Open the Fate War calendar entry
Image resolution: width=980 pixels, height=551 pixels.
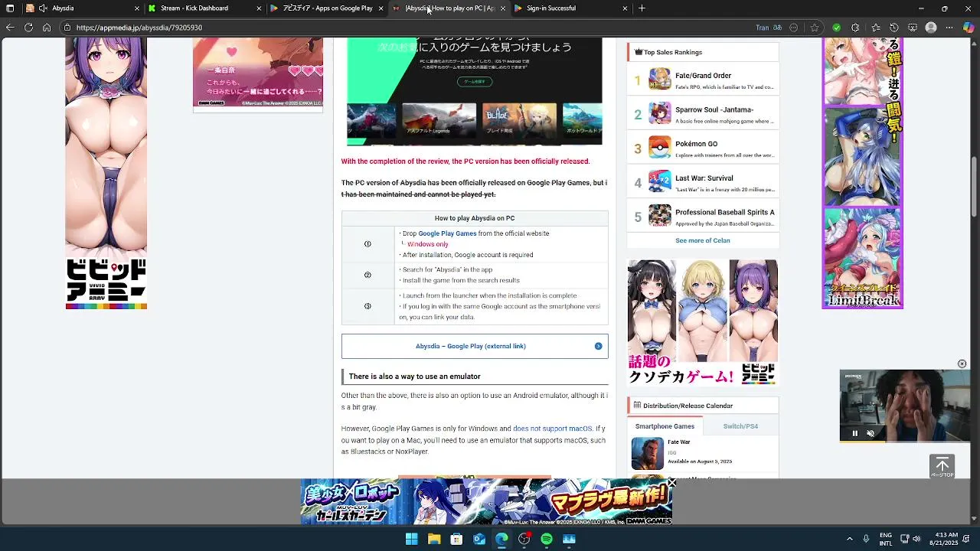click(x=703, y=453)
